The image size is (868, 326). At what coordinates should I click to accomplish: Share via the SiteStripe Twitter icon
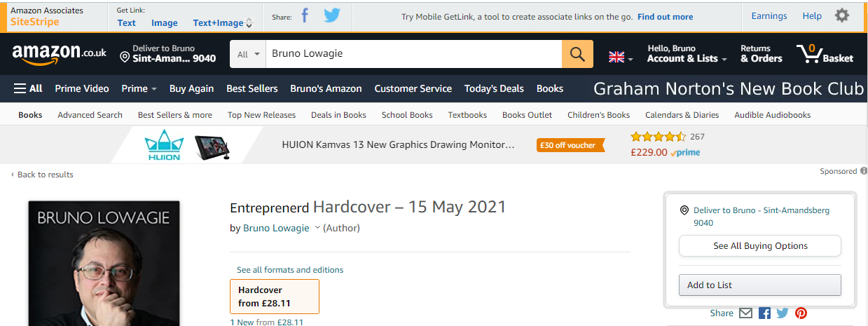click(x=332, y=16)
